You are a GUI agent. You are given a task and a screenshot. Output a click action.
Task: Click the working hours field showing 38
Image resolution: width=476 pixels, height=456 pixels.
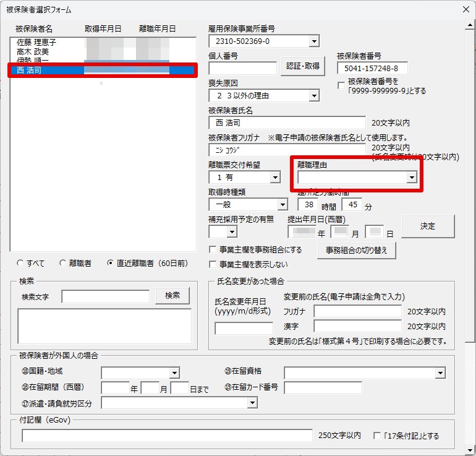click(x=308, y=204)
